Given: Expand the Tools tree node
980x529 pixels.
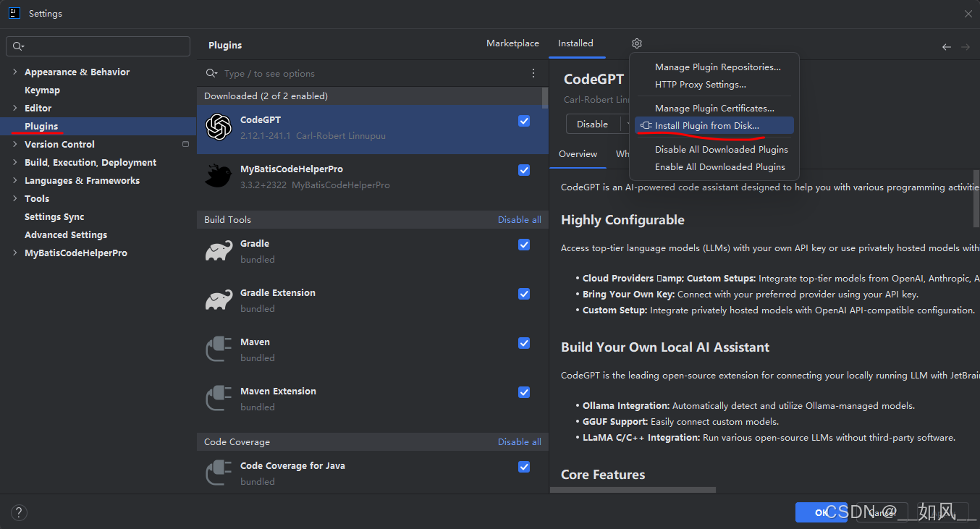Looking at the screenshot, I should click(x=14, y=198).
